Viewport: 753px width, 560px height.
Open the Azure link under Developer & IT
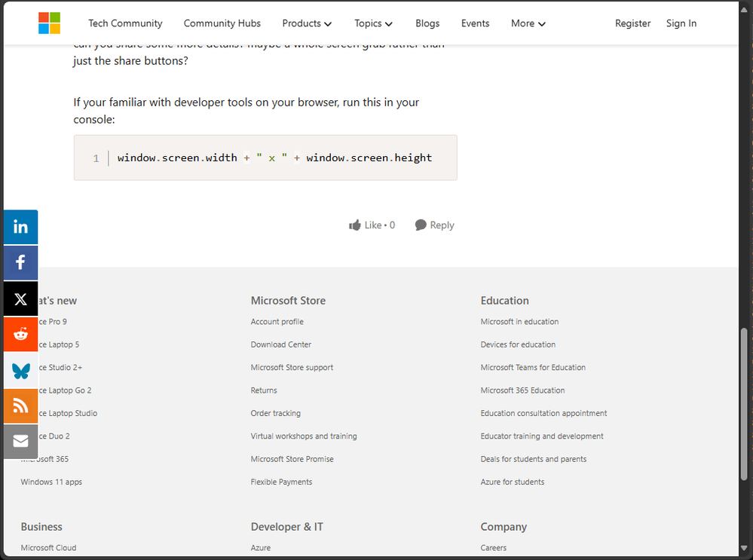click(261, 547)
